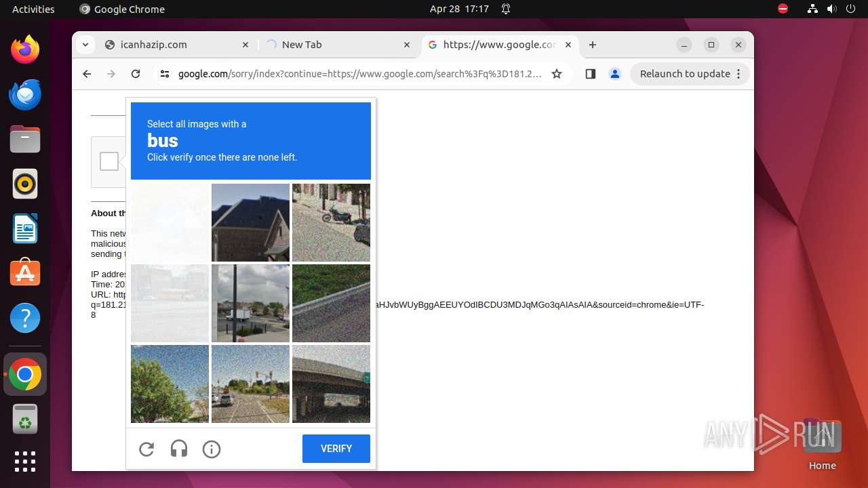868x488 pixels.
Task: Click the red do-not-disturb indicator in top bar
Action: coord(783,9)
